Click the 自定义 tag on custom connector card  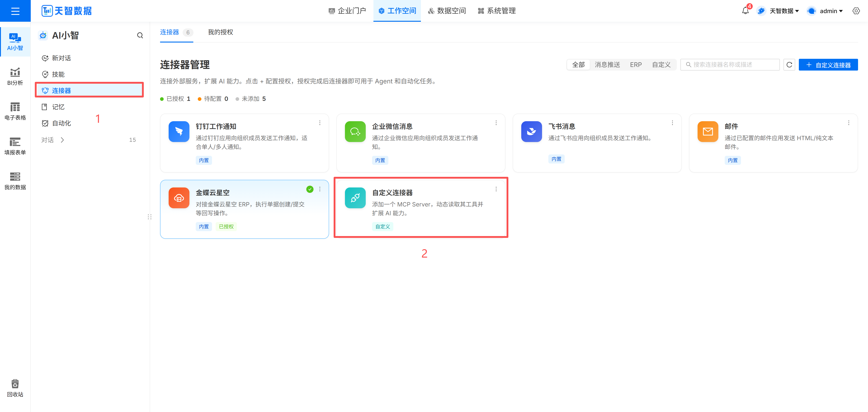[382, 227]
